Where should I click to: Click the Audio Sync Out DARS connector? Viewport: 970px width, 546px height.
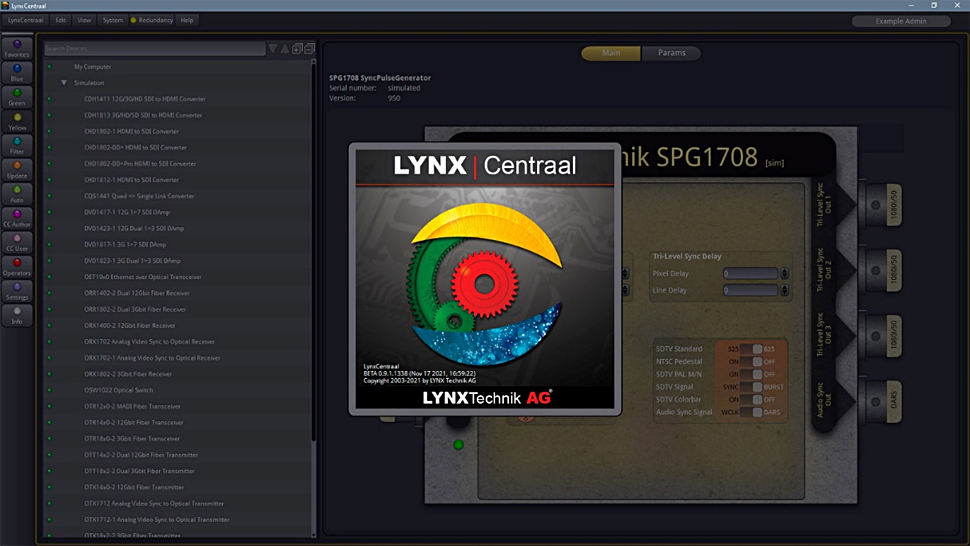click(x=880, y=401)
